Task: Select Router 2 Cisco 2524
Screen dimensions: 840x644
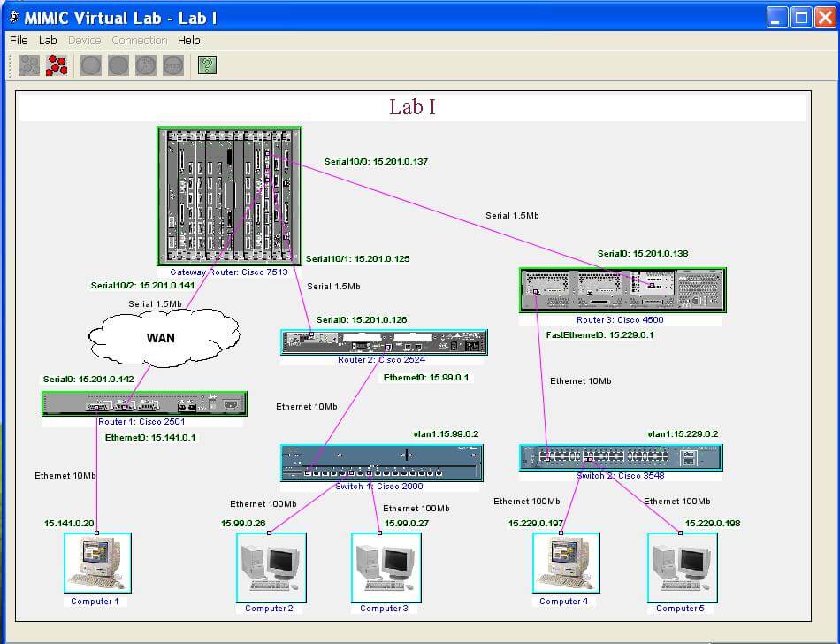Action: click(x=383, y=341)
